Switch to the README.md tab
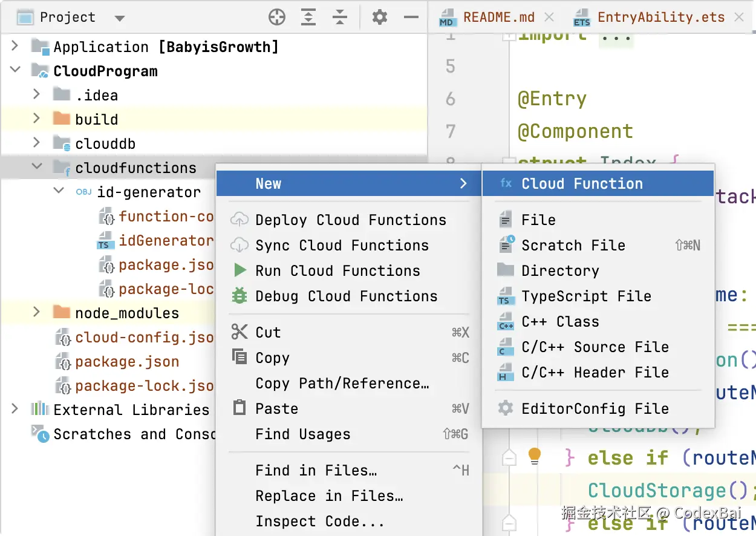Screen dimensions: 756x536 [x=498, y=18]
